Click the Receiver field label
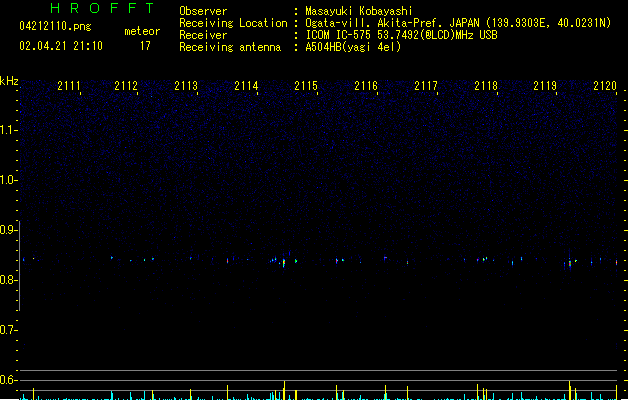 [x=203, y=35]
